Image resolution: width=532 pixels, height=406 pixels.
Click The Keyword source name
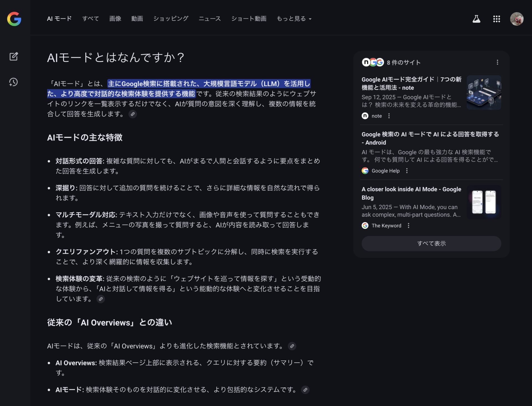pyautogui.click(x=386, y=225)
